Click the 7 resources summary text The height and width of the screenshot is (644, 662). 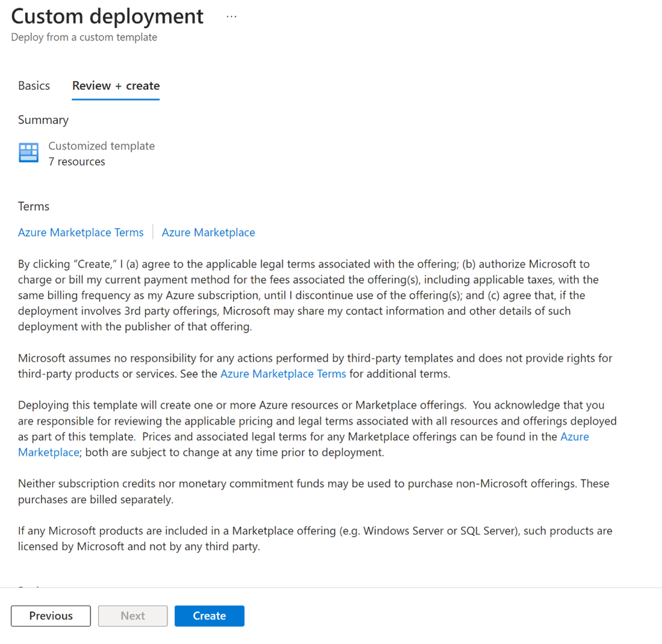tap(75, 161)
